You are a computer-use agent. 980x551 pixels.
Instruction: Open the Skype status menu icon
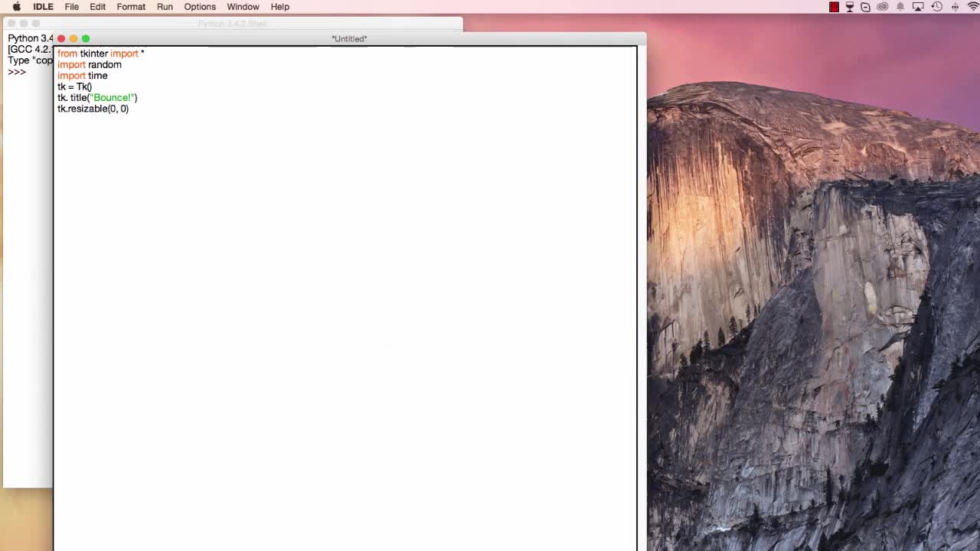(x=865, y=7)
